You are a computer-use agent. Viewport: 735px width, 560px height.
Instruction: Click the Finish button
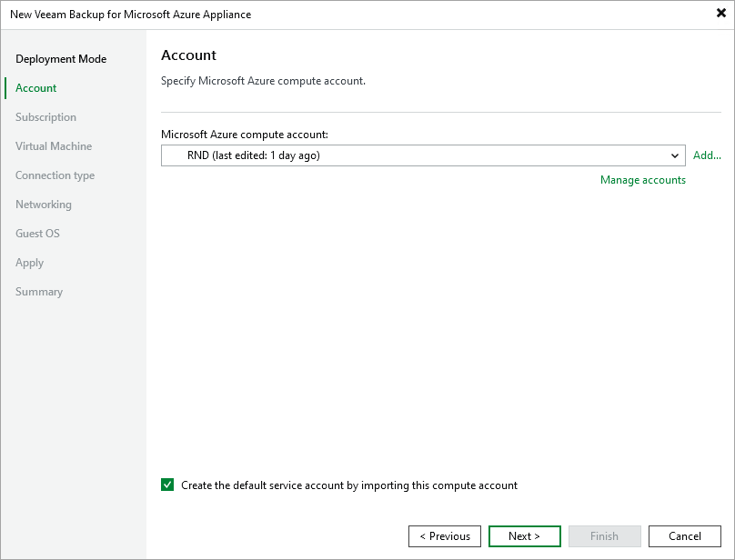pyautogui.click(x=604, y=536)
